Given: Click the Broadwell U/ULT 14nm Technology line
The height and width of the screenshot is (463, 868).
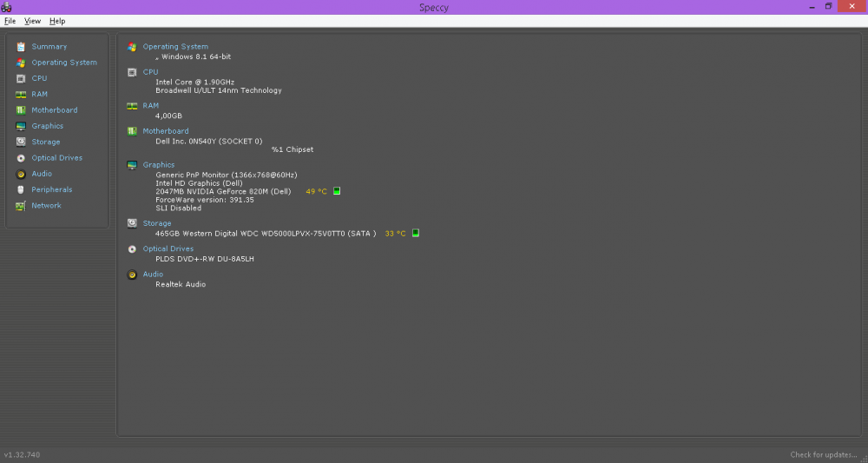Looking at the screenshot, I should (x=219, y=90).
